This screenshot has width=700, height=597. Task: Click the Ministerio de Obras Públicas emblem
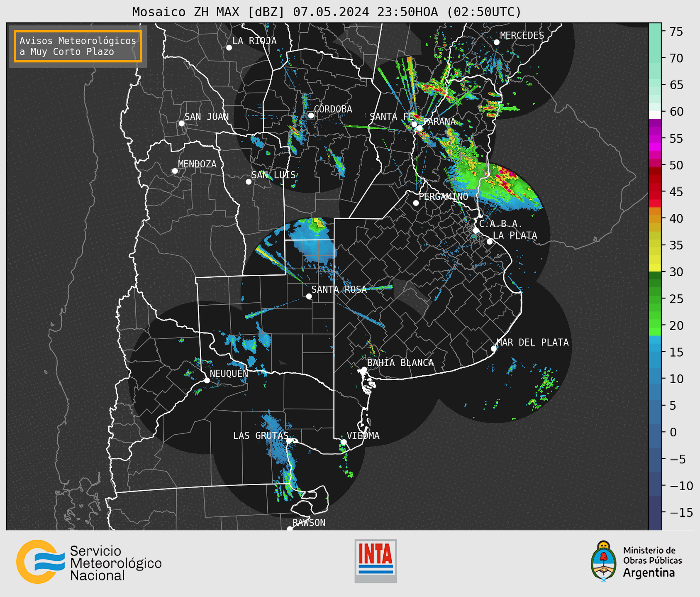(604, 561)
